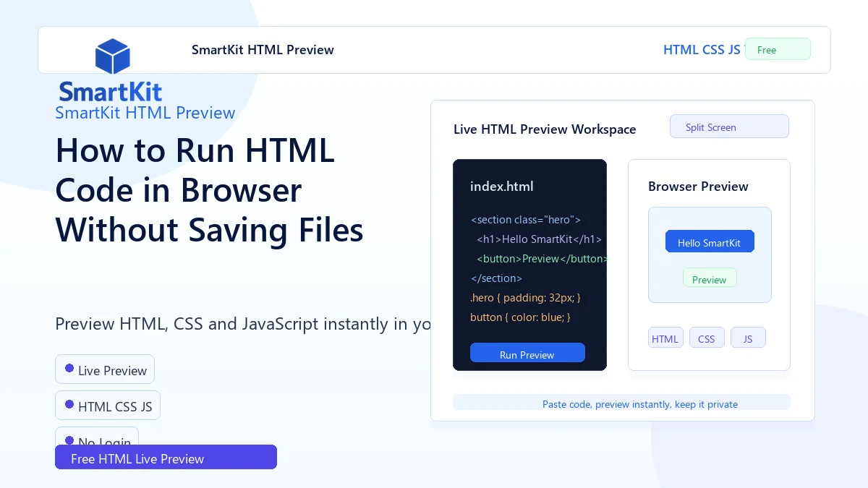This screenshot has height=488, width=868.
Task: Click the Live HTML Preview Workspace title
Action: click(545, 129)
